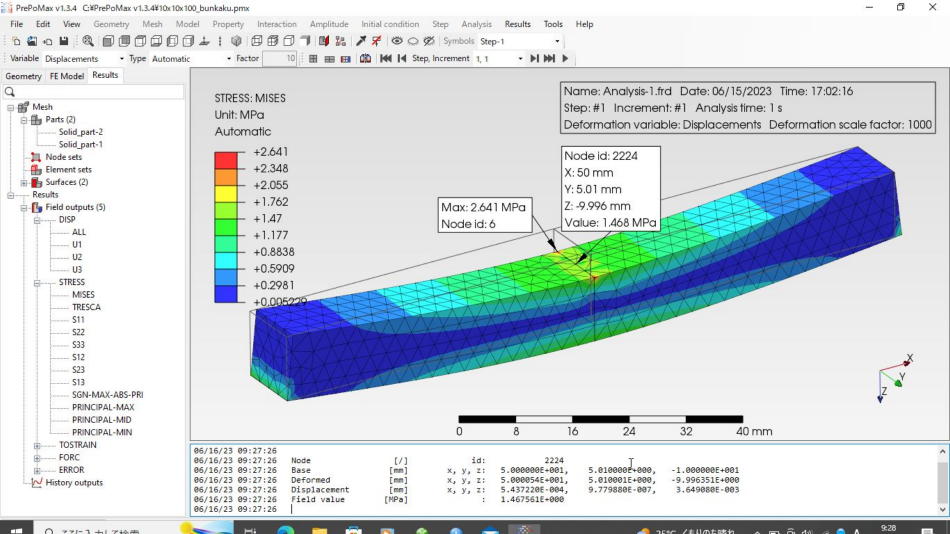950x534 pixels.
Task: Click the Node sets tree icon
Action: tap(36, 157)
